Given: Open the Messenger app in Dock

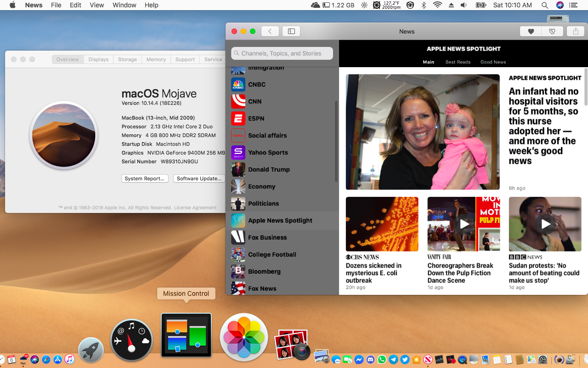Looking at the screenshot, I should [x=359, y=360].
